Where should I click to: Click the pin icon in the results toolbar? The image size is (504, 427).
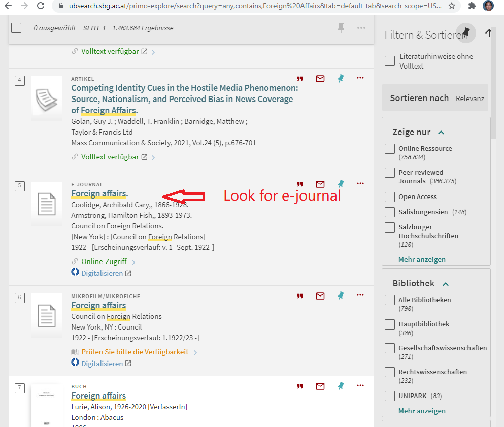(341, 28)
